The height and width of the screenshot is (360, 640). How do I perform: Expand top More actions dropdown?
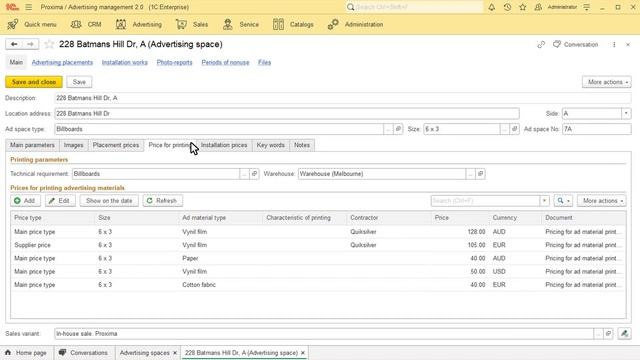[x=607, y=82]
